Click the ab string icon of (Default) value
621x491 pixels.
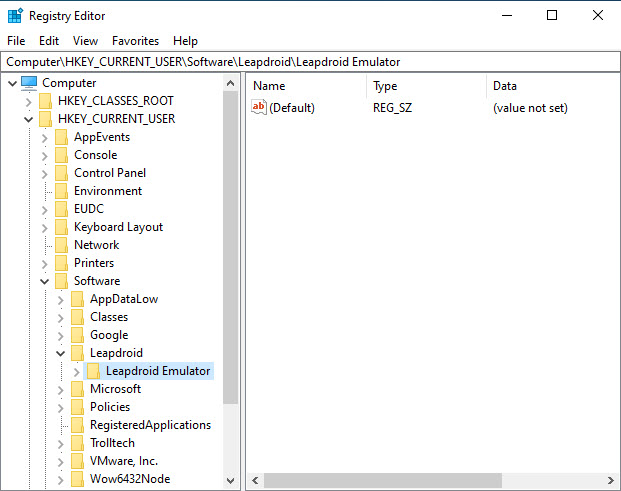click(x=259, y=107)
